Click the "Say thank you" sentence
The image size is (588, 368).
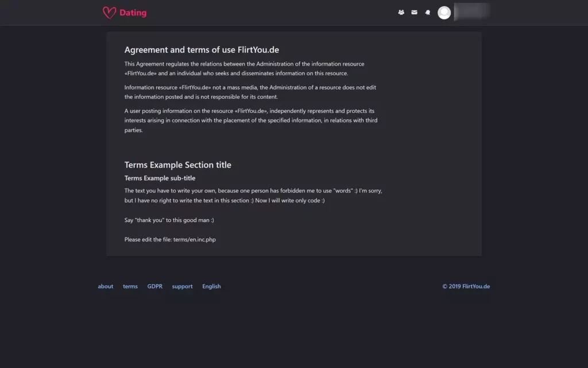click(169, 220)
